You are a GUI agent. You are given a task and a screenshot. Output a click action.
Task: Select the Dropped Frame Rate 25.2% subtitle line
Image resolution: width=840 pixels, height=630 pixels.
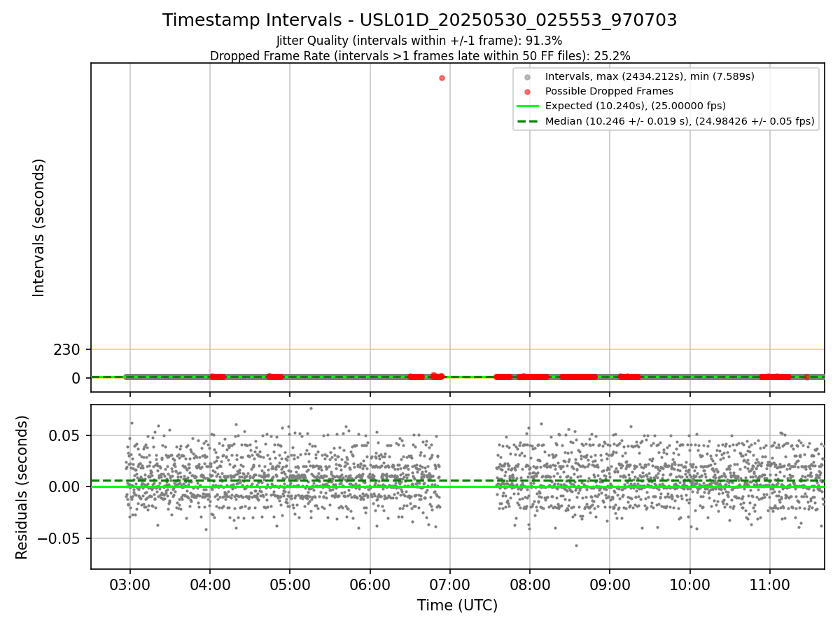pyautogui.click(x=420, y=56)
